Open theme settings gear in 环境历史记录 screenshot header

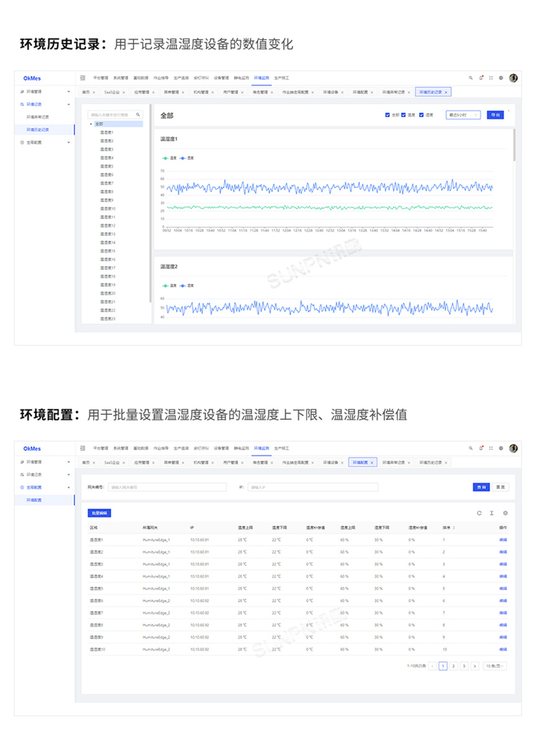[501, 78]
